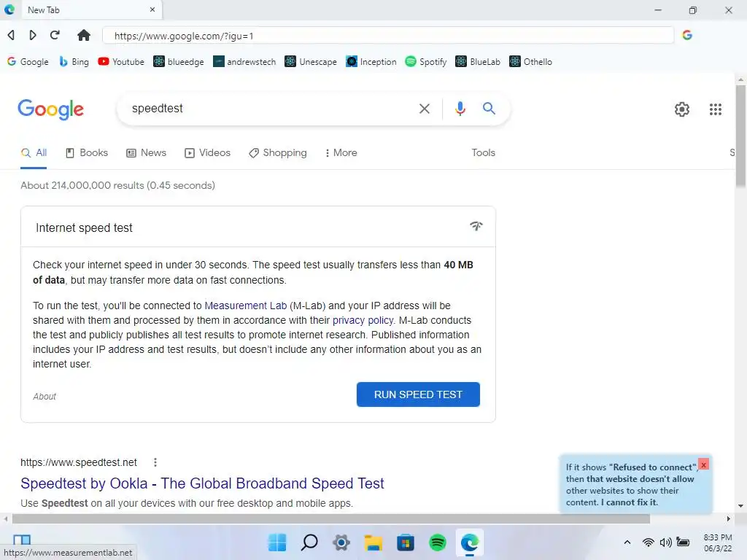The width and height of the screenshot is (747, 560).
Task: Open the Unescape bookmark
Action: click(x=311, y=62)
